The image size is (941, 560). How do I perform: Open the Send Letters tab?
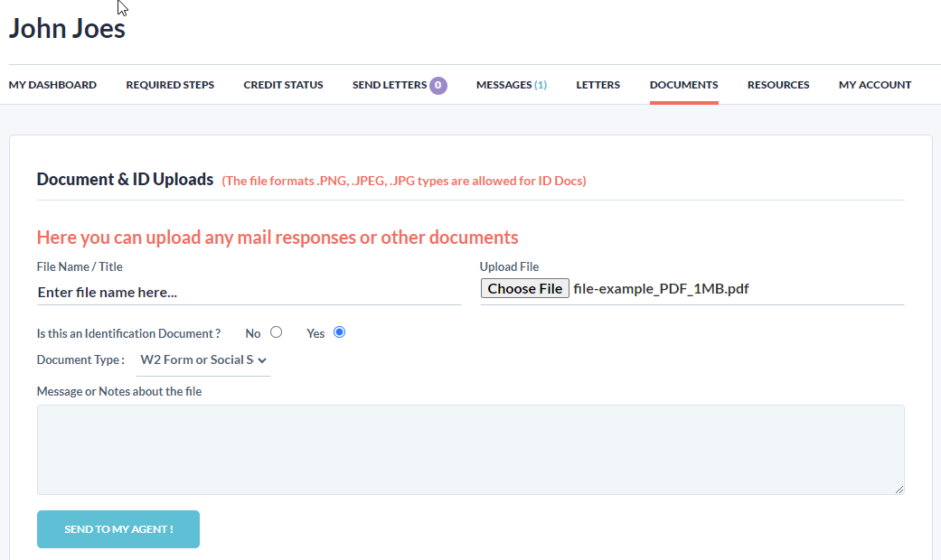click(x=389, y=85)
